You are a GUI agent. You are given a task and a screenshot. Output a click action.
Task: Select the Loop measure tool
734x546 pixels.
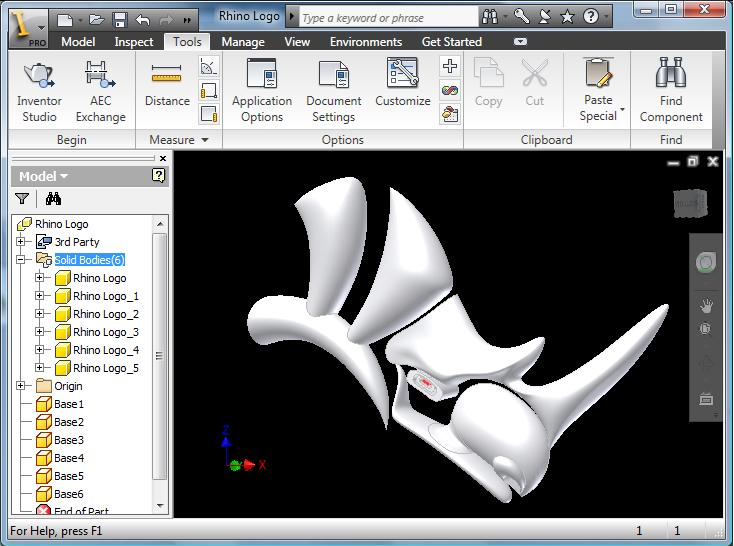pos(209,90)
